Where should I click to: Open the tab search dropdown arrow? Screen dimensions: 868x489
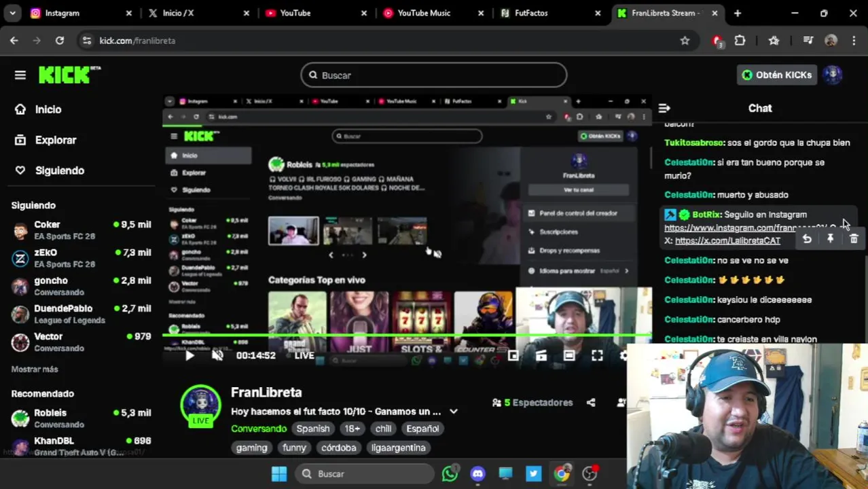(x=13, y=13)
